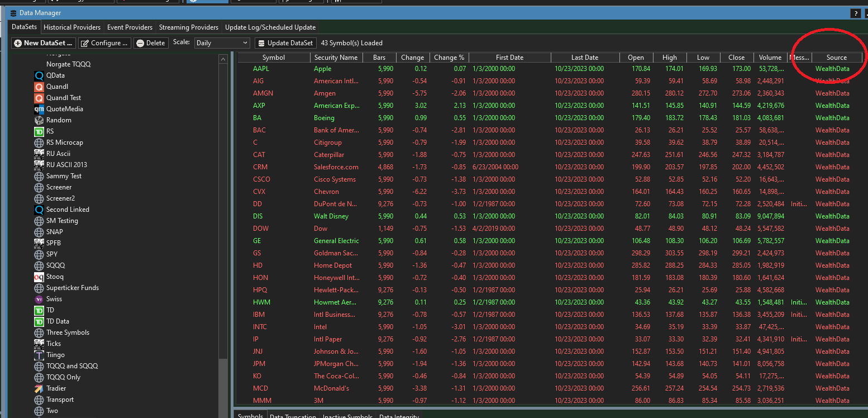This screenshot has height=418, width=868.
Task: Click the Update DataSet button
Action: pyautogui.click(x=286, y=43)
